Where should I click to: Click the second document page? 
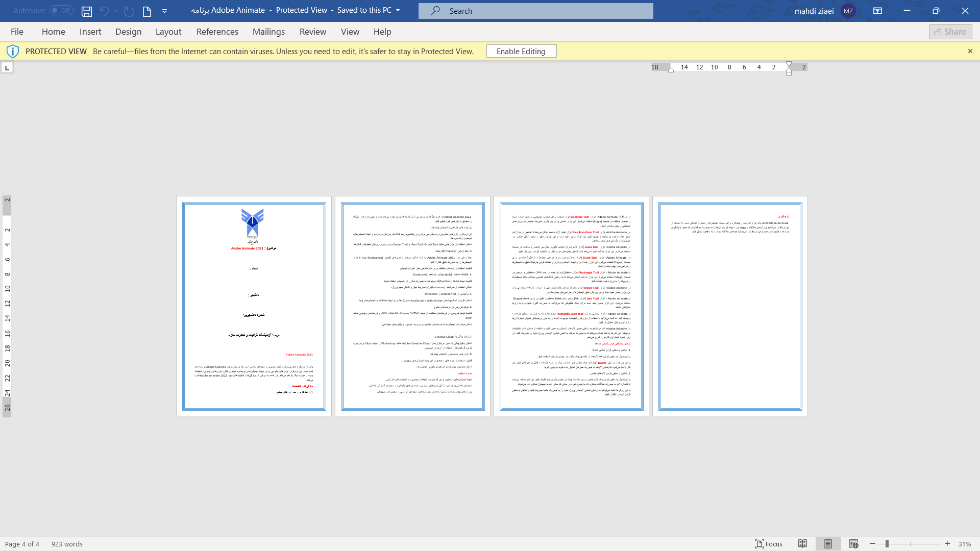tap(412, 306)
